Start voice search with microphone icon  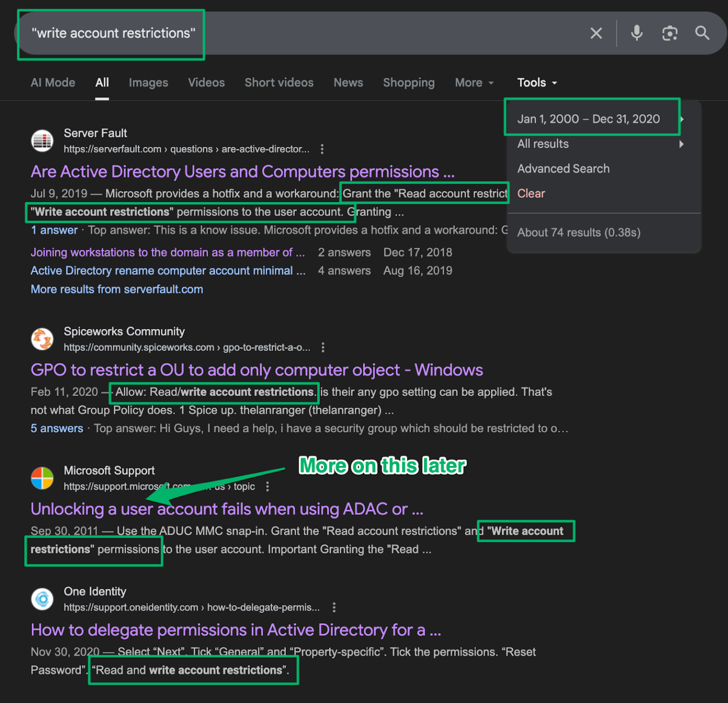[x=637, y=33]
